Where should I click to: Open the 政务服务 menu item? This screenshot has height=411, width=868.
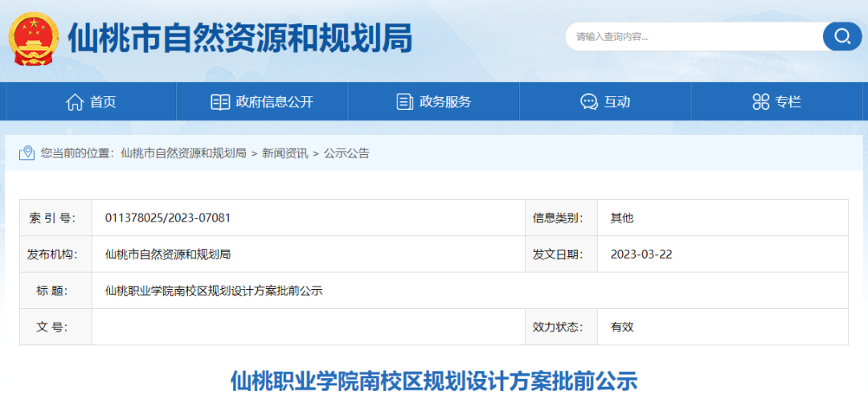[433, 102]
